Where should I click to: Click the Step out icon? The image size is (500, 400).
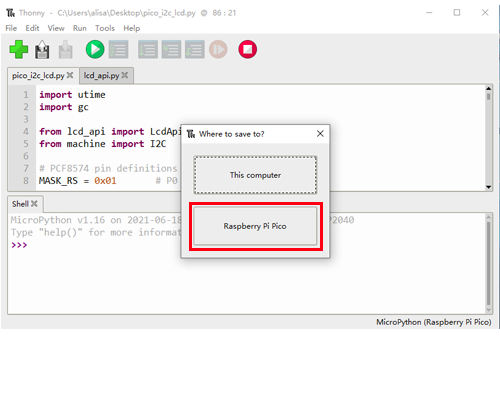coord(195,49)
